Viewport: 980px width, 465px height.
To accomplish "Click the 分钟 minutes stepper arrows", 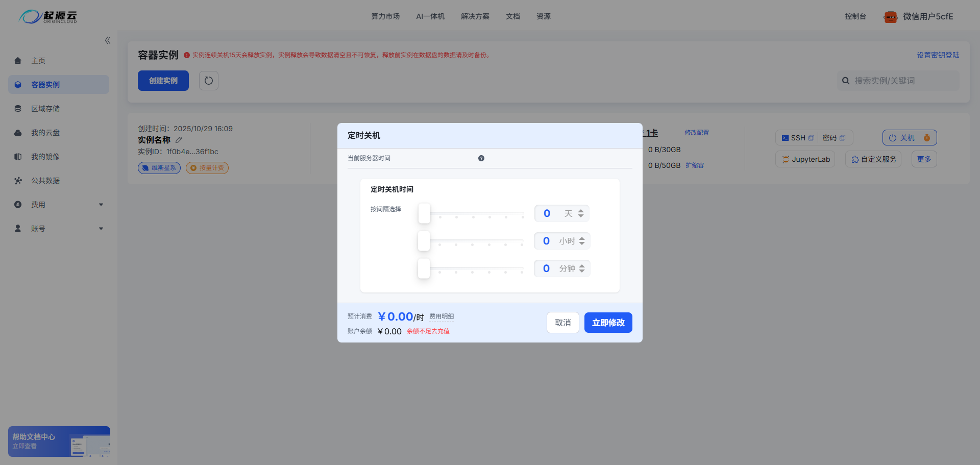I will [x=582, y=269].
